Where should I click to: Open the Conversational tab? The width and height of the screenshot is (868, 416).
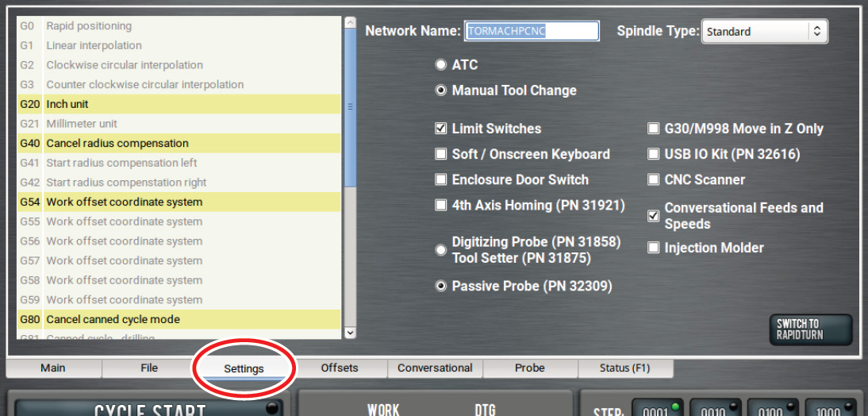[x=435, y=368]
